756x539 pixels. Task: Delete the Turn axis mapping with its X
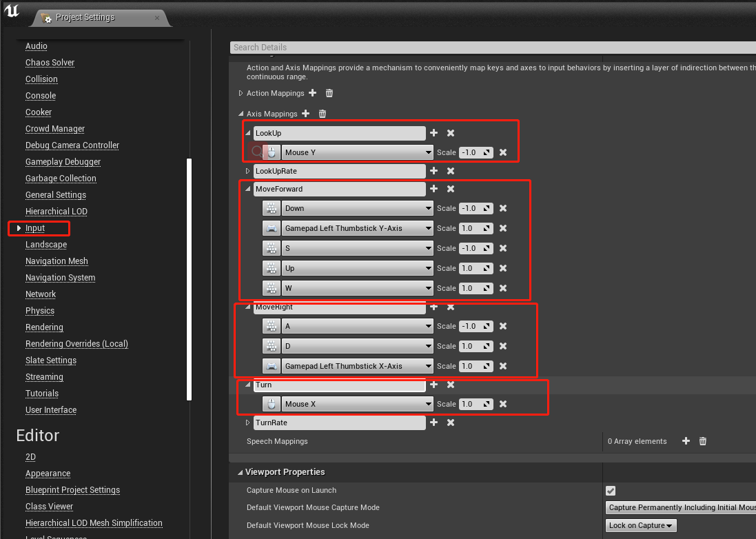pos(451,385)
